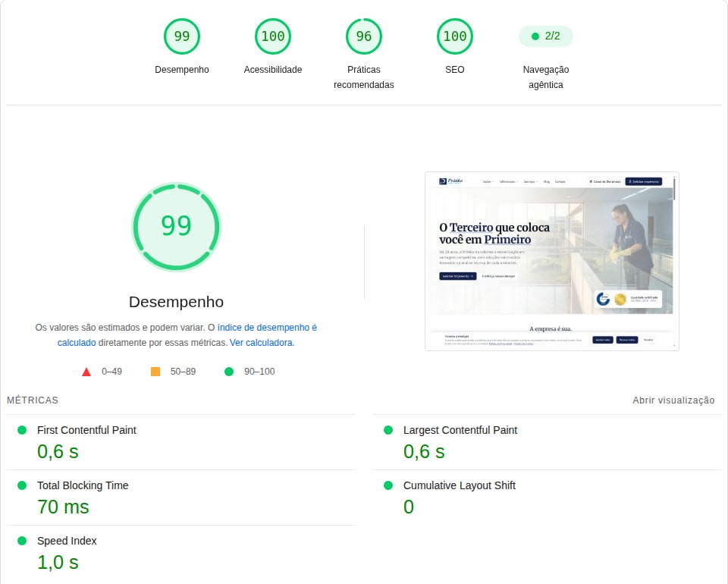
Task: Click the Acessibilidade label
Action: 272,70
